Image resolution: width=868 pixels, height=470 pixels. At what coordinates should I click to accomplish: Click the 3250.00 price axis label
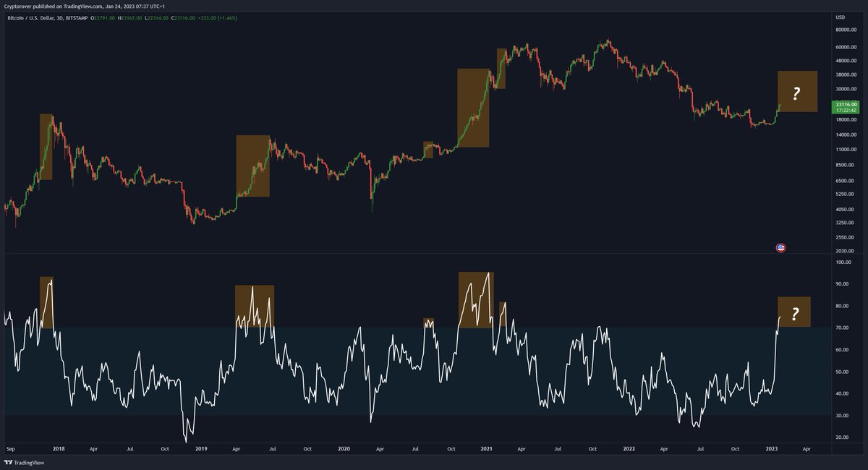pyautogui.click(x=844, y=222)
